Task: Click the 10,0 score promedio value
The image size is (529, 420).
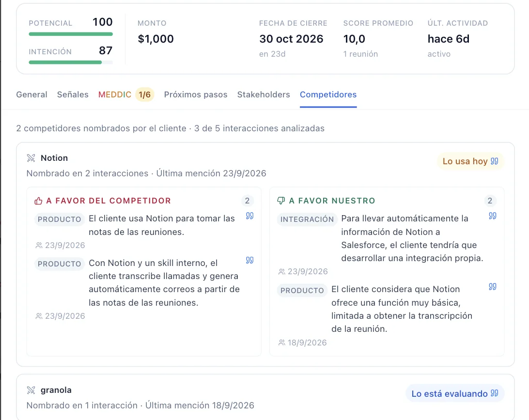Action: 354,39
